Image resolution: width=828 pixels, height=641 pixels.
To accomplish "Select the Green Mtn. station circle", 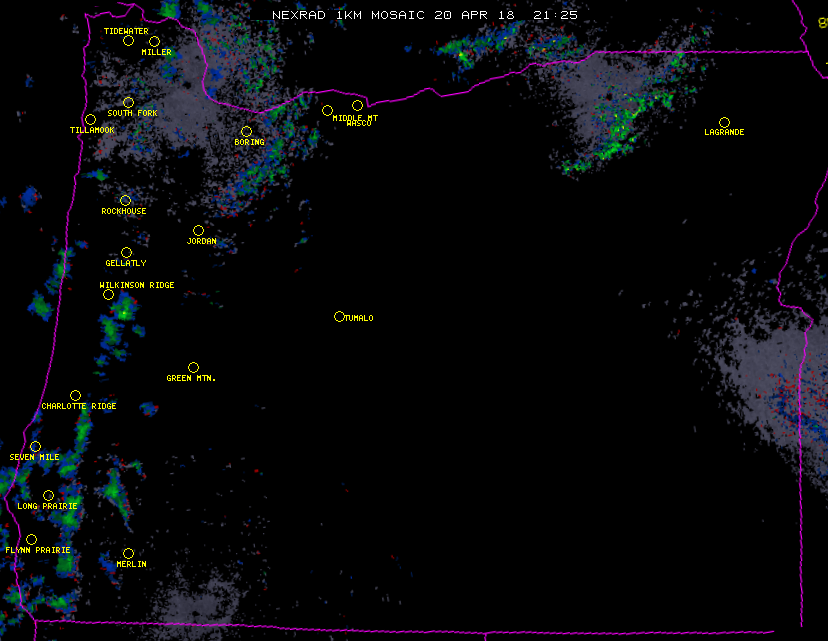I will click(x=193, y=367).
